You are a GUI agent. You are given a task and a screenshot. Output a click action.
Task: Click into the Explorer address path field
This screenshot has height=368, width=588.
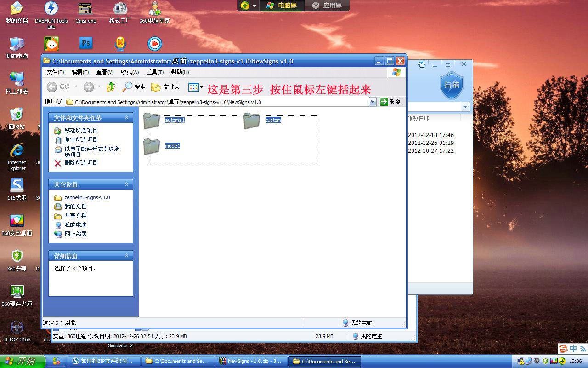coord(217,102)
